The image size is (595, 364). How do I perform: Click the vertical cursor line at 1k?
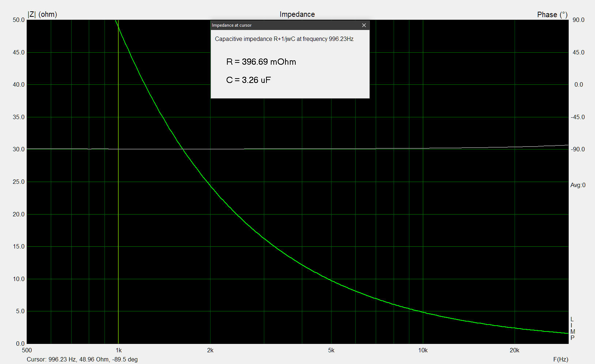(x=118, y=219)
